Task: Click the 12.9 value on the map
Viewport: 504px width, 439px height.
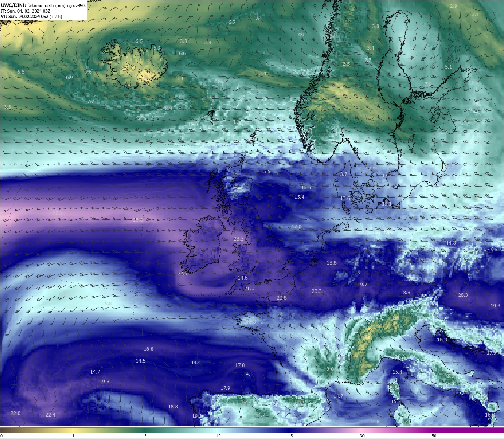Action: click(x=371, y=169)
